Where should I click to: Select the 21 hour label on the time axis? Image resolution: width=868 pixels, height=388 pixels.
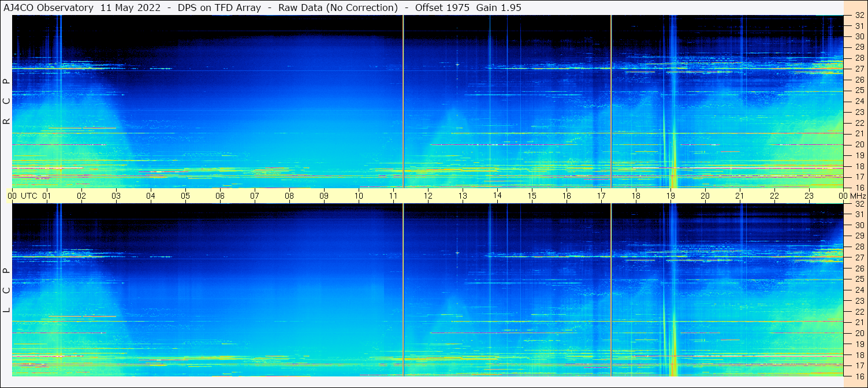point(740,196)
